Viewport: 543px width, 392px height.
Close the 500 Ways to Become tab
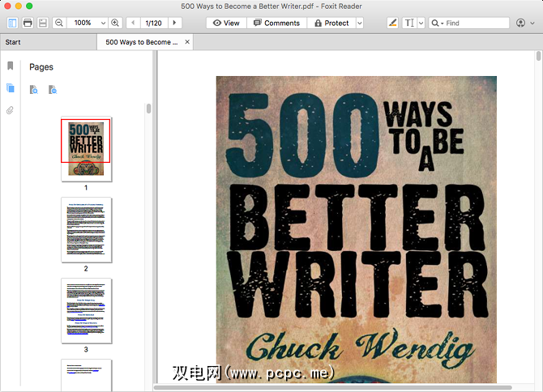187,42
